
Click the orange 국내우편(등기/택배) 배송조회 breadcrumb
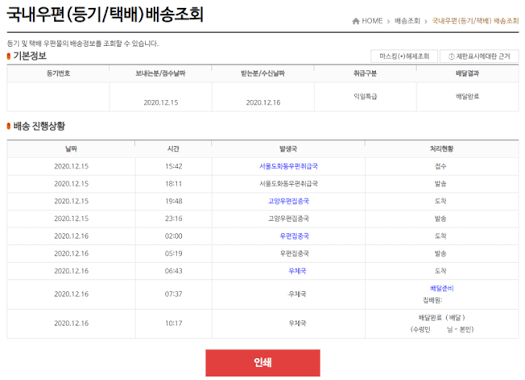(475, 21)
